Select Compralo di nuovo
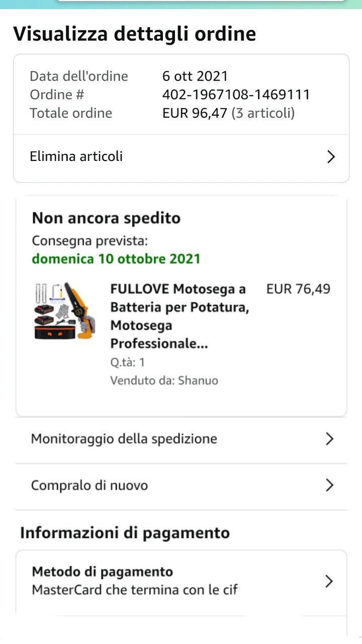 89,486
